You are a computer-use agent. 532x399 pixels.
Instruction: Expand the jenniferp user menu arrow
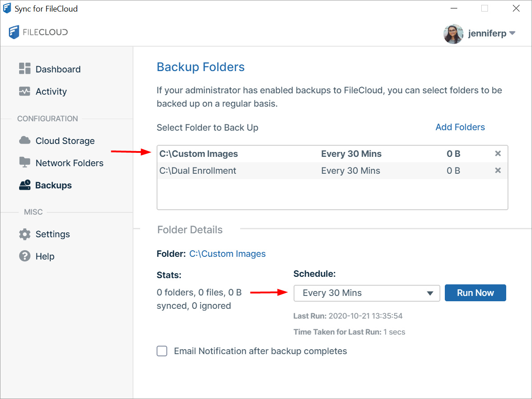tap(512, 33)
